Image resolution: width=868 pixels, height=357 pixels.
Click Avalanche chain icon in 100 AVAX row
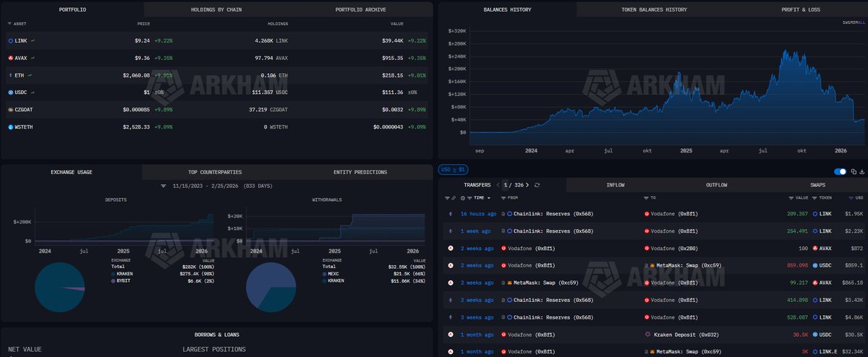click(x=450, y=249)
